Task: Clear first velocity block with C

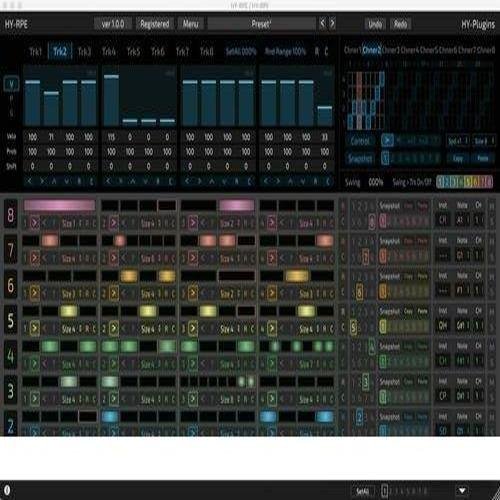Action: pos(91,181)
